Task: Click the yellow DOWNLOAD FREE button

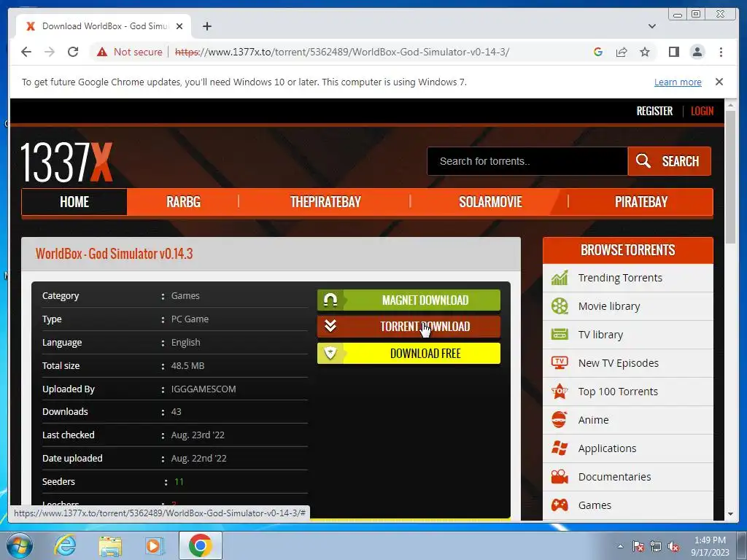Action: tap(409, 354)
